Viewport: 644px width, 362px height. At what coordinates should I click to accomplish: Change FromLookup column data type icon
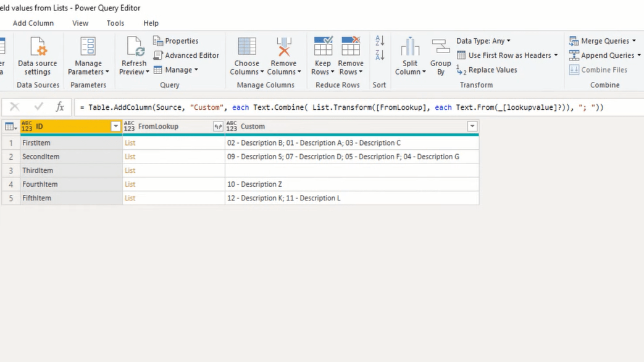pyautogui.click(x=129, y=126)
